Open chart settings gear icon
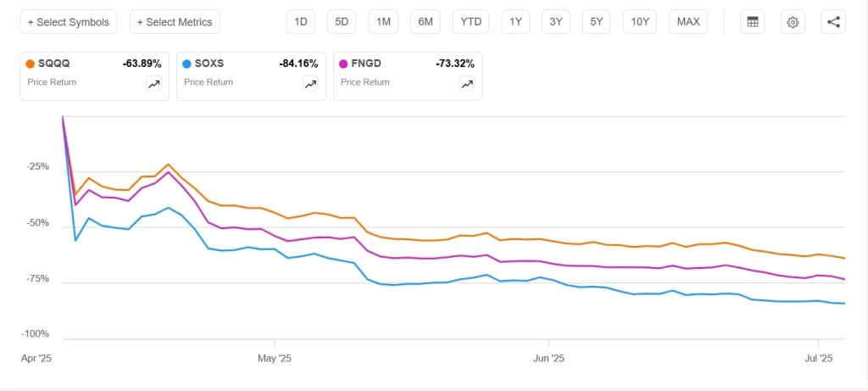Screen dimensions: 868x391 [793, 22]
